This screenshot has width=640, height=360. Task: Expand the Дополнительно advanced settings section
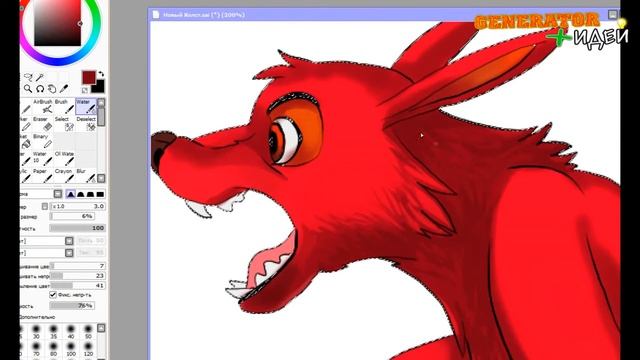pos(38,317)
